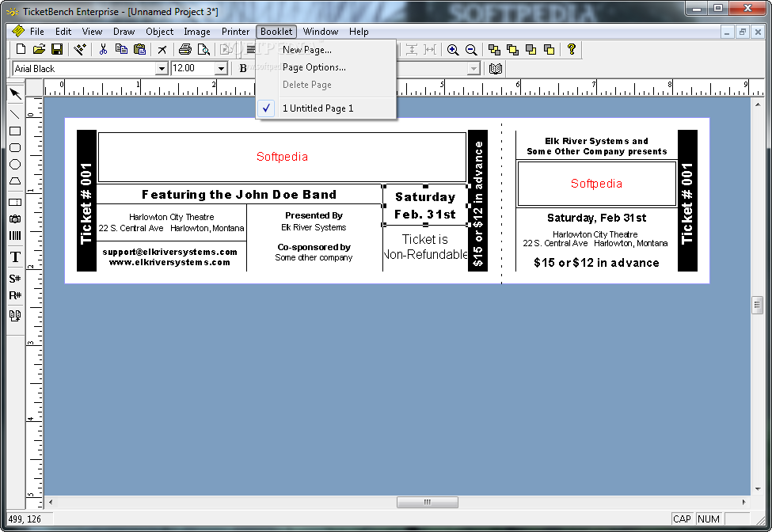This screenshot has height=532, width=772.
Task: Click the first object-order icon after zoom
Action: pyautogui.click(x=494, y=49)
